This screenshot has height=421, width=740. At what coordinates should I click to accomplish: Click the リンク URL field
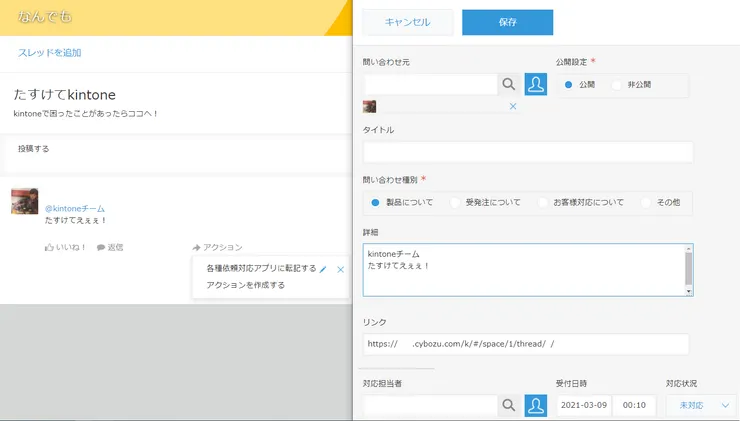click(x=526, y=344)
